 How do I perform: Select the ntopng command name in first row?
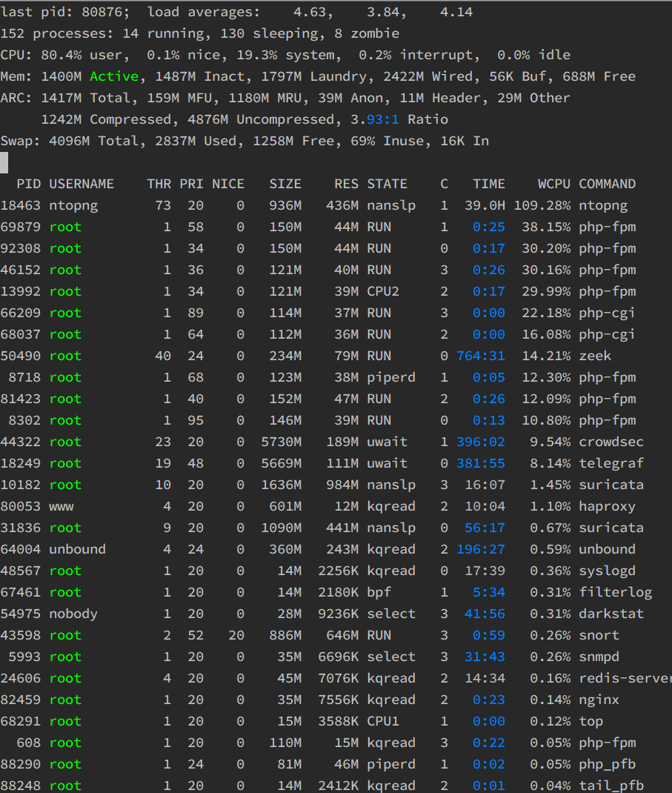coord(603,205)
